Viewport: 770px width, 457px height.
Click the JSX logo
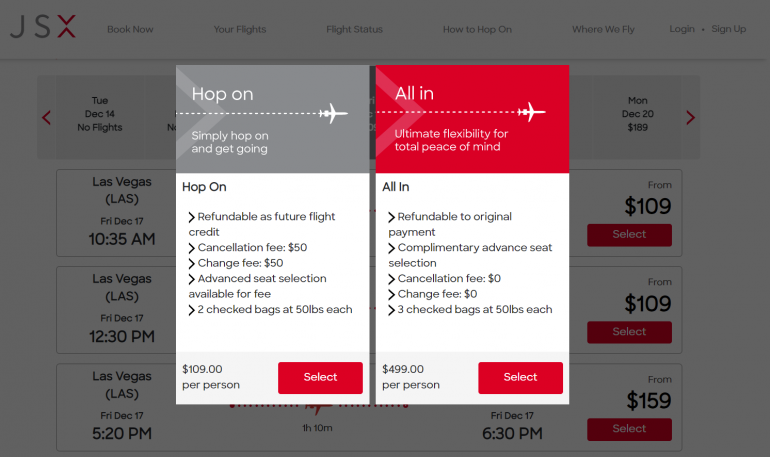(42, 29)
